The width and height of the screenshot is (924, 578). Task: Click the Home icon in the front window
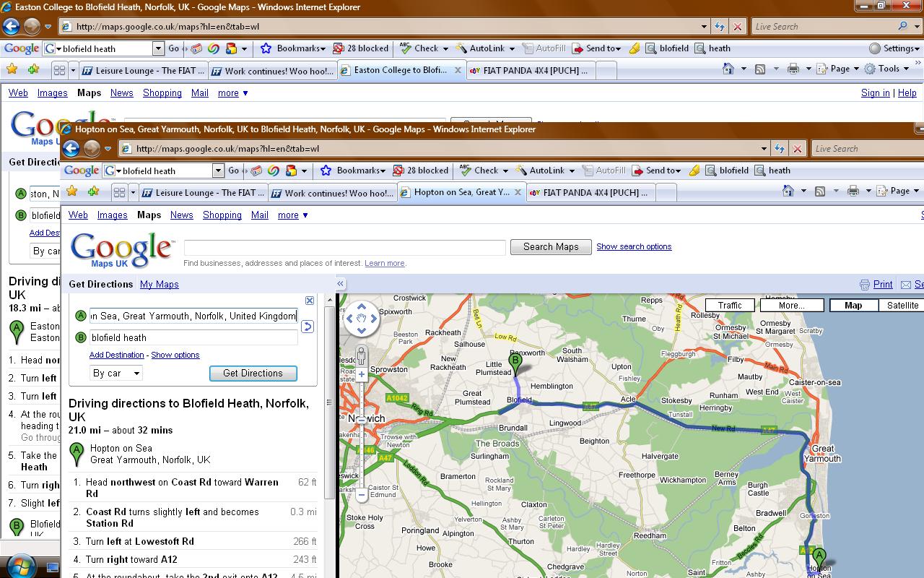click(788, 191)
